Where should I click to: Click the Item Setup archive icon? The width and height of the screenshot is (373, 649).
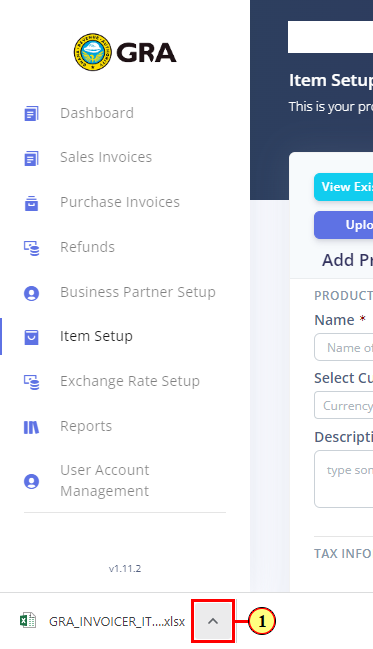click(x=31, y=337)
